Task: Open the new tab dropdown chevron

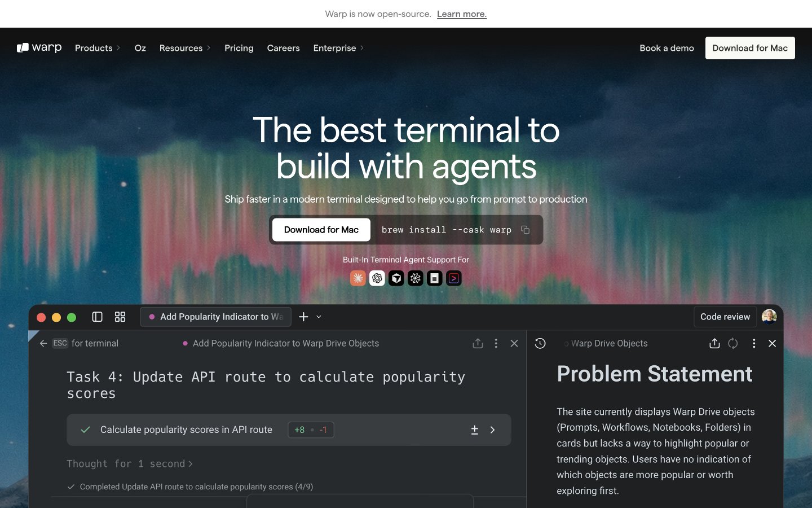Action: tap(319, 317)
